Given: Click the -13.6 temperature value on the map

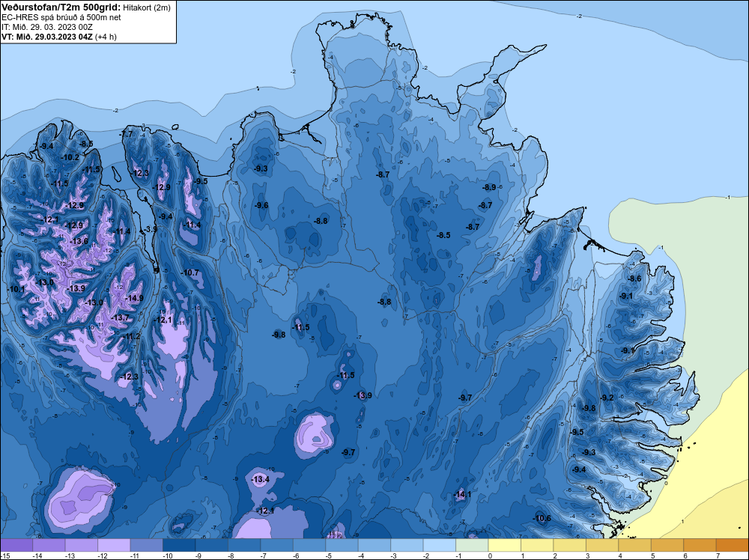Looking at the screenshot, I should point(79,241).
